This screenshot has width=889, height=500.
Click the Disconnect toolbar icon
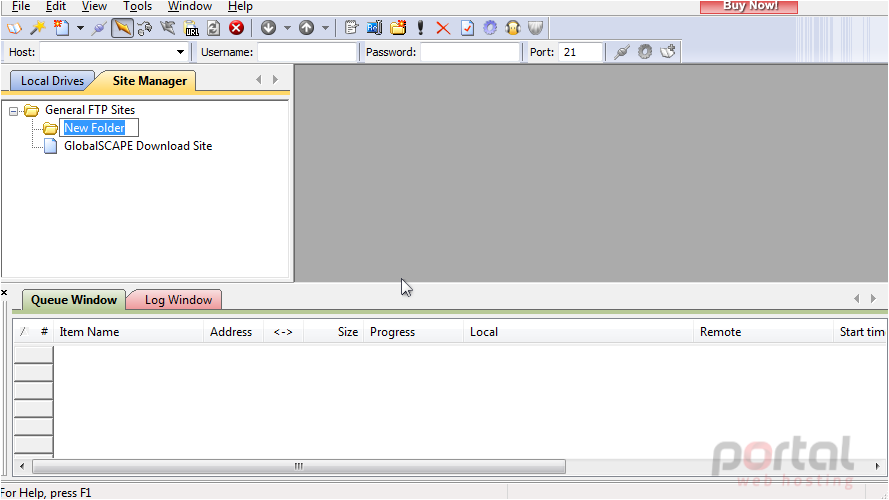tap(168, 28)
